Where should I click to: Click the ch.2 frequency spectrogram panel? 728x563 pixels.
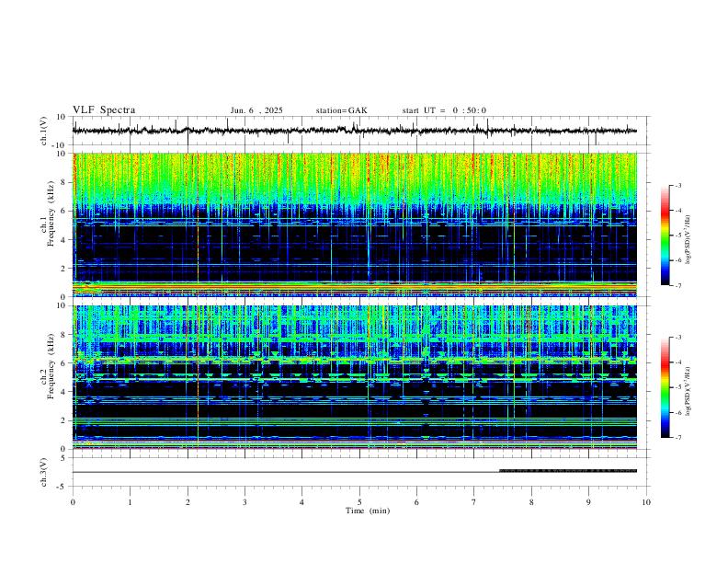pyautogui.click(x=355, y=377)
